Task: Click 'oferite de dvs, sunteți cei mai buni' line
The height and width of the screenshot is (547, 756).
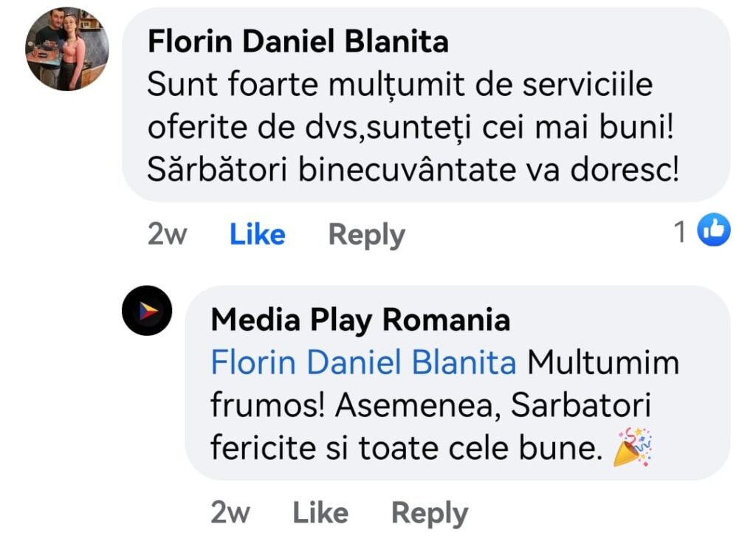Action: click(412, 128)
